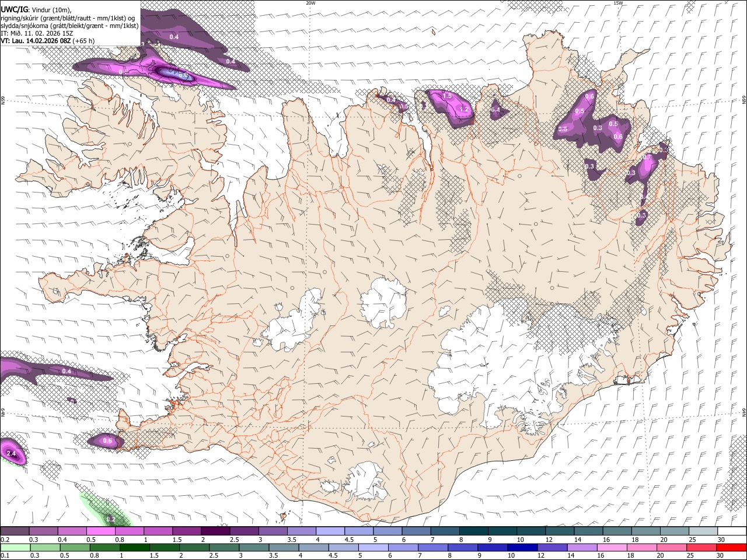Select the white upper-row swatch starting at 30

pos(731,531)
